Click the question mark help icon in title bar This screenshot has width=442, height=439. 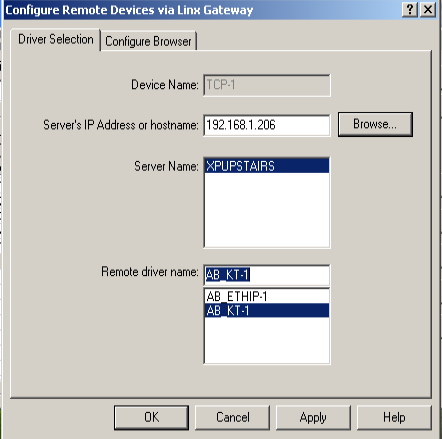pos(410,10)
